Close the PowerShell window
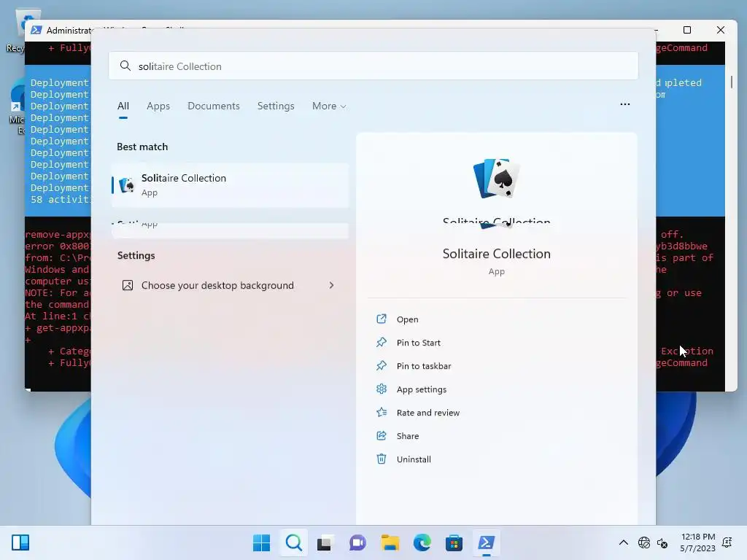The width and height of the screenshot is (747, 560). pyautogui.click(x=720, y=30)
